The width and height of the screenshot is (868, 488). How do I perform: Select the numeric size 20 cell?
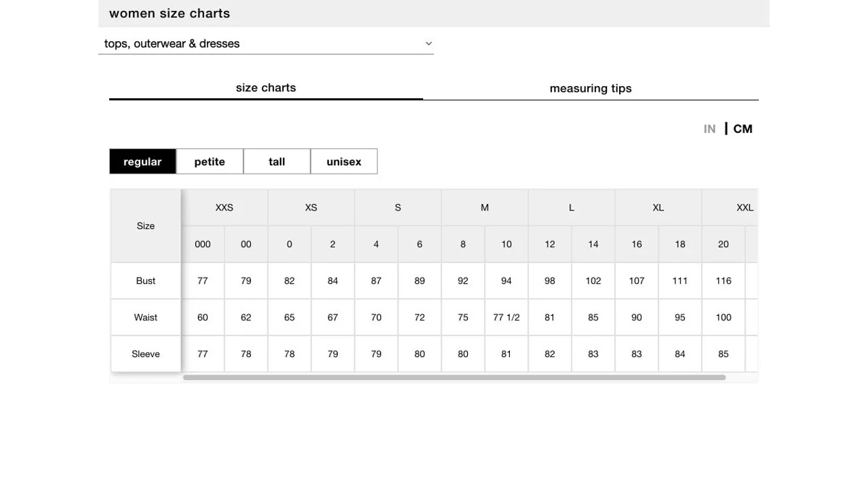tap(723, 244)
